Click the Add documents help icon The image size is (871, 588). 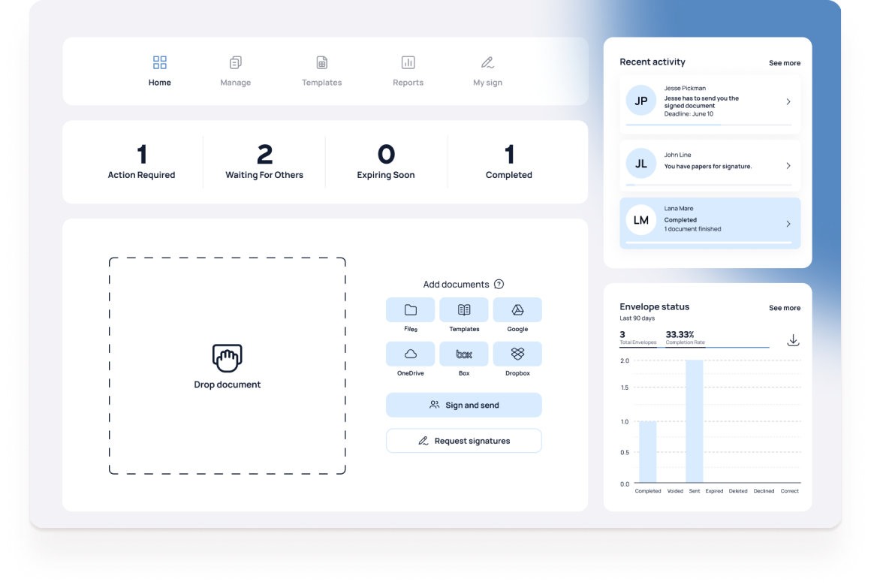[x=499, y=285]
